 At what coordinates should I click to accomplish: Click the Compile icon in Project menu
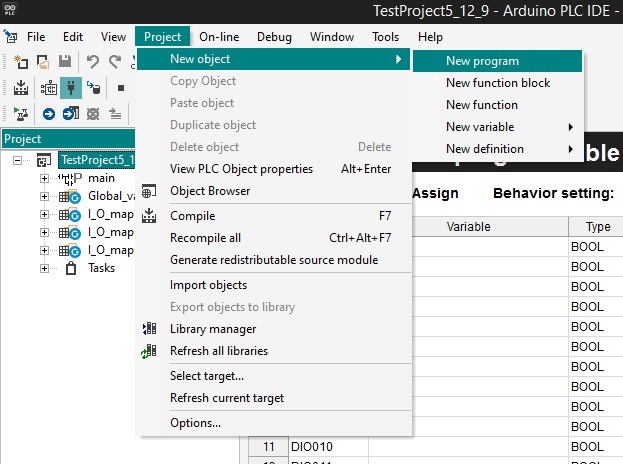click(x=149, y=216)
